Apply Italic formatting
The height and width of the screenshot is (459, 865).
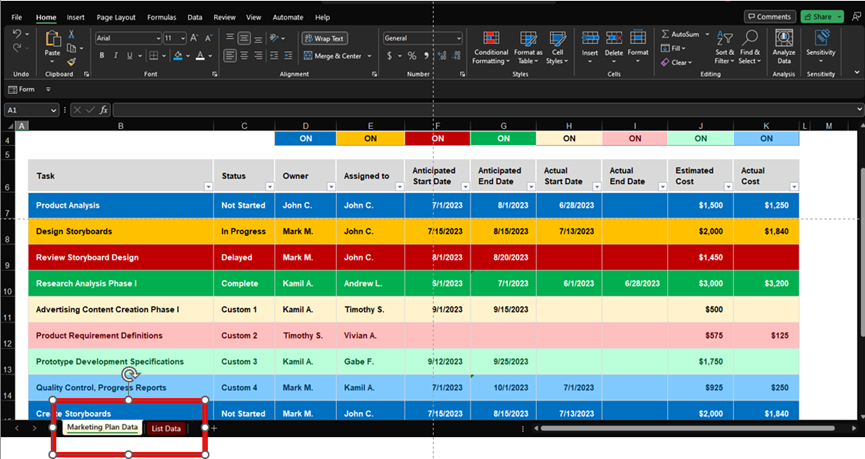115,56
